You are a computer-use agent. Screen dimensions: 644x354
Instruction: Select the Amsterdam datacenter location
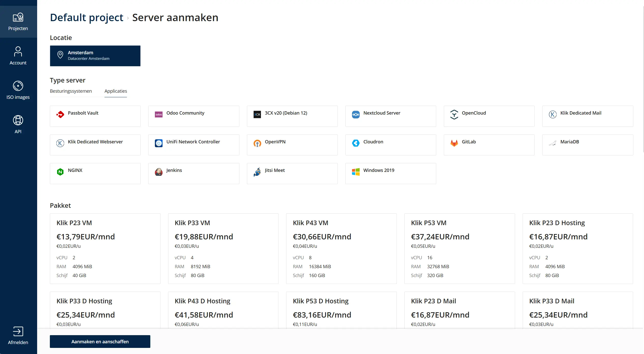click(95, 56)
